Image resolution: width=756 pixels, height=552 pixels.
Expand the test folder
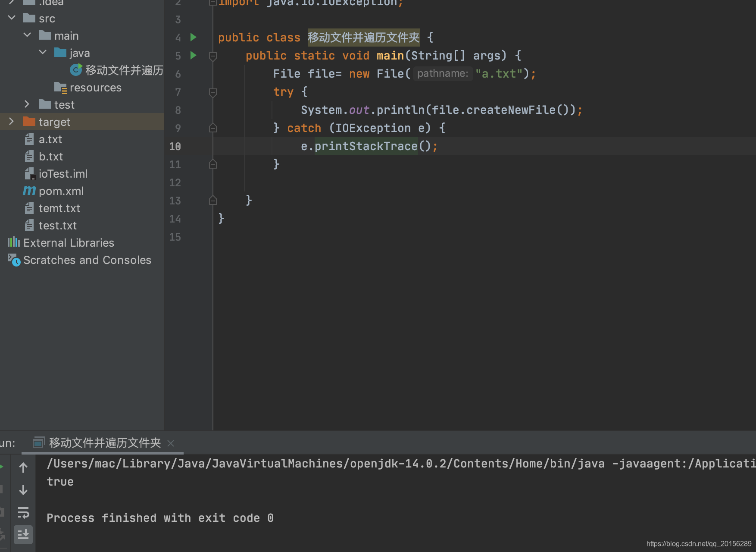pos(27,104)
